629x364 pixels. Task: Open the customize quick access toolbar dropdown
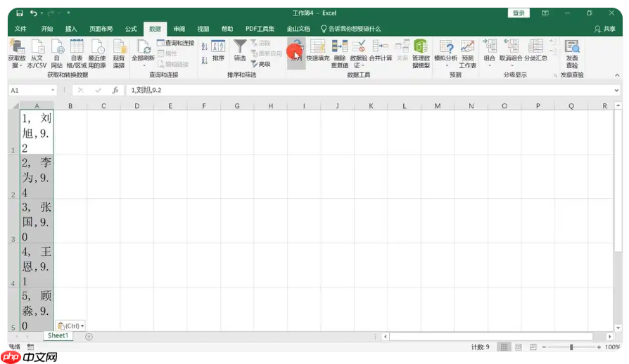click(x=68, y=13)
